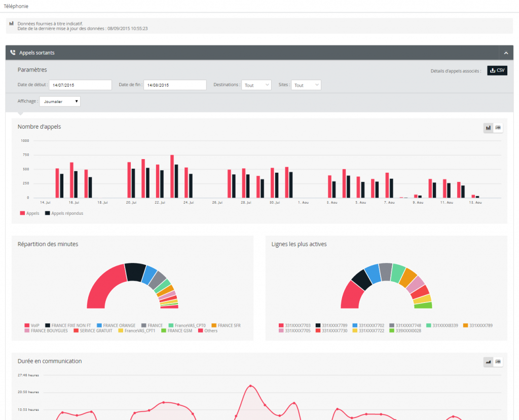Click the FRANCE legend entry
Viewport: 519px width, 420px height.
(152, 325)
